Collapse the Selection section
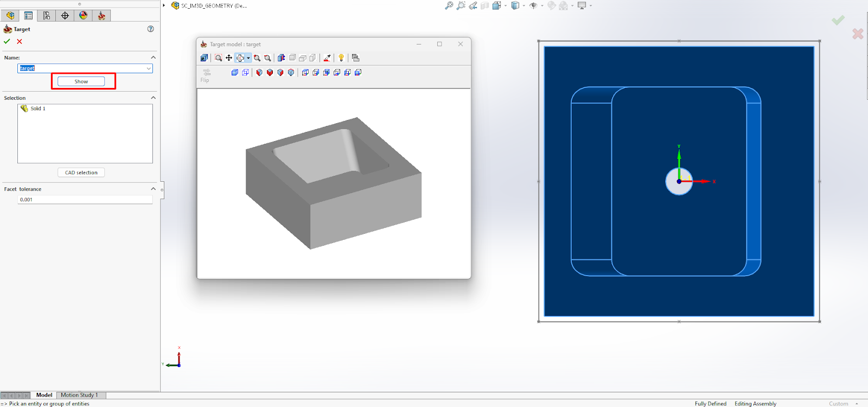 pos(153,98)
